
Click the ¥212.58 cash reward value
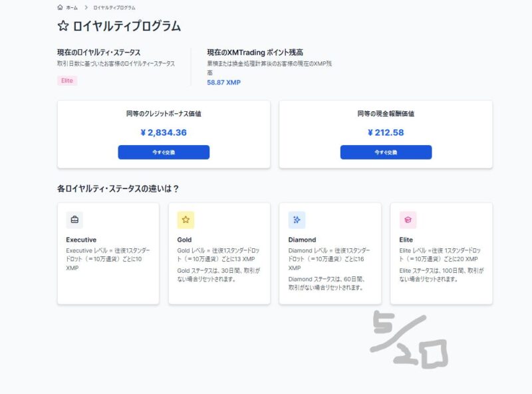coord(386,132)
